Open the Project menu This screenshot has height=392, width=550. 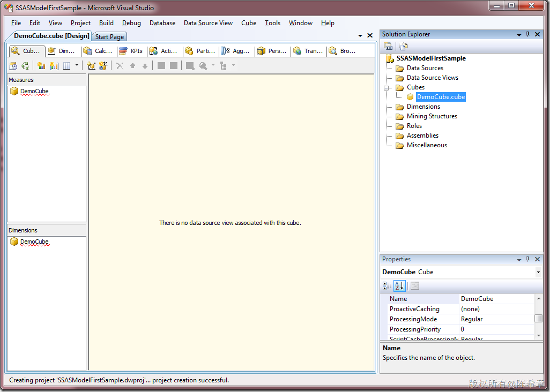tap(80, 23)
